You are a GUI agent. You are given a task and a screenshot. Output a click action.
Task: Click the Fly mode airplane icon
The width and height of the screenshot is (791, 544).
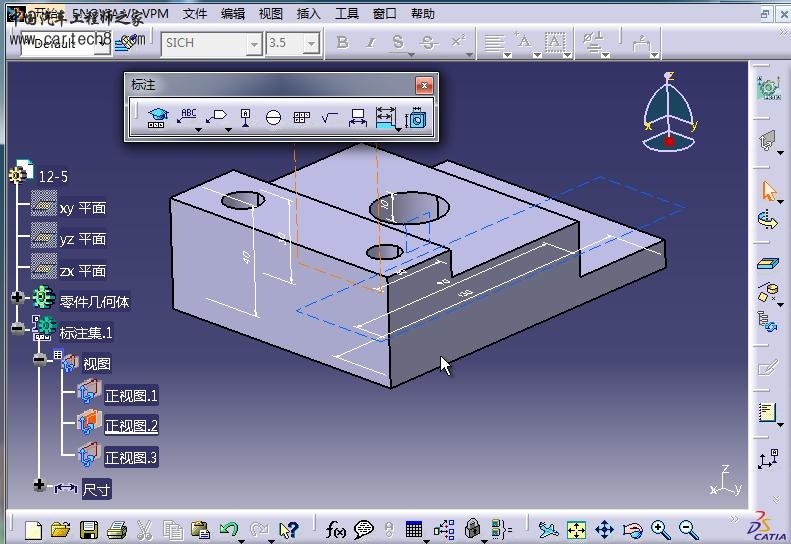pos(548,530)
